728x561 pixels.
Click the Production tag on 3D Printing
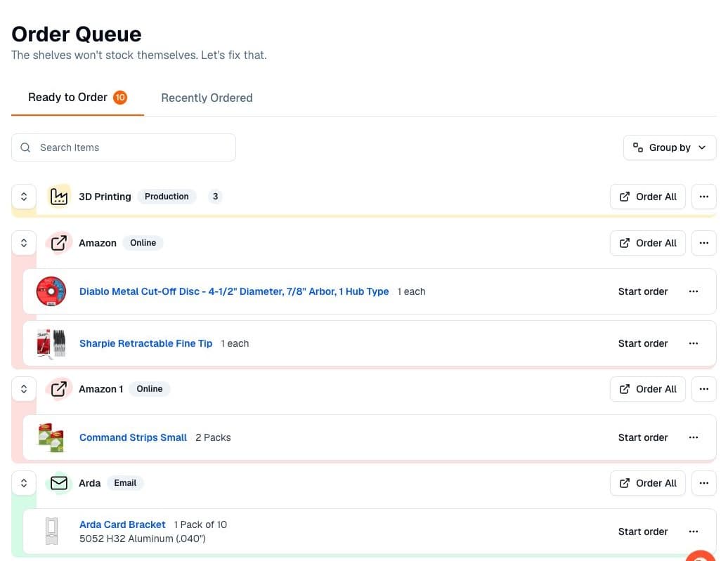click(x=167, y=197)
